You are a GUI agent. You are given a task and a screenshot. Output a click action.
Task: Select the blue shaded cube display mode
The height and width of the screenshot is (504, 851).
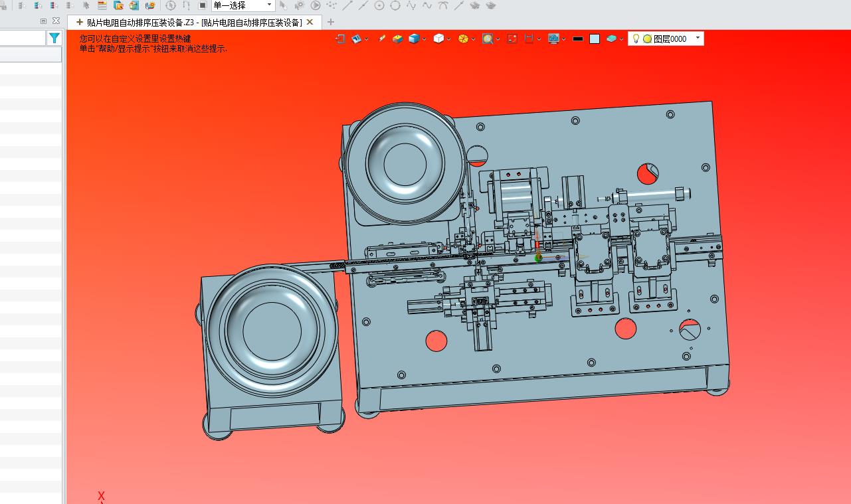coord(414,39)
